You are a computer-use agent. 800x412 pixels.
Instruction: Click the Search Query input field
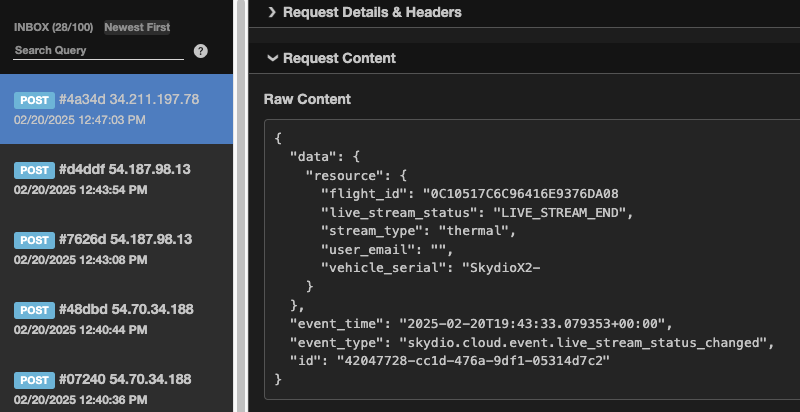98,50
